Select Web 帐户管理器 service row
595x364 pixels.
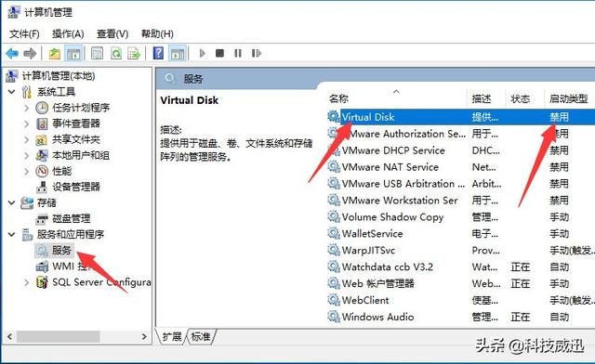[x=461, y=283]
